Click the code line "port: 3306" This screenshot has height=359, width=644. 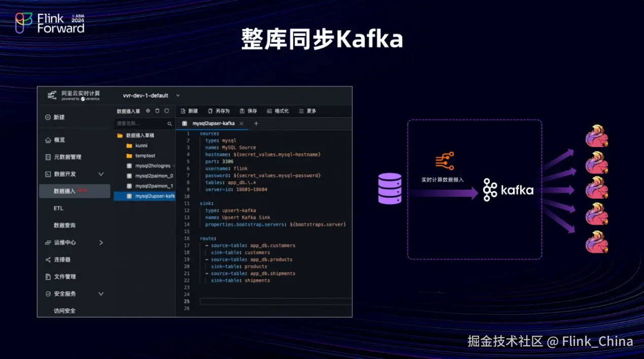pos(219,161)
